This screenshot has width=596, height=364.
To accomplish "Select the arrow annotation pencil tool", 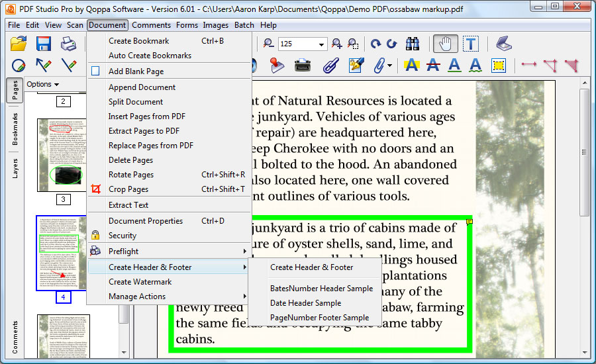I will 43,66.
